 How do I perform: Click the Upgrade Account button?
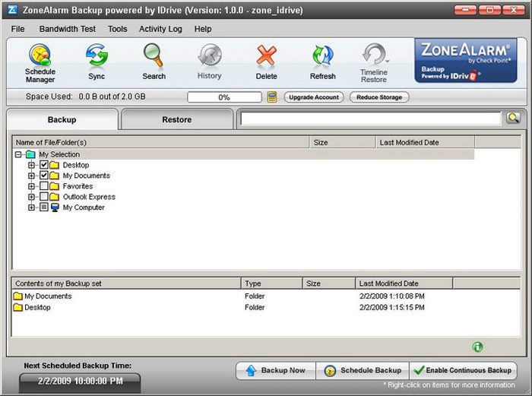point(313,97)
